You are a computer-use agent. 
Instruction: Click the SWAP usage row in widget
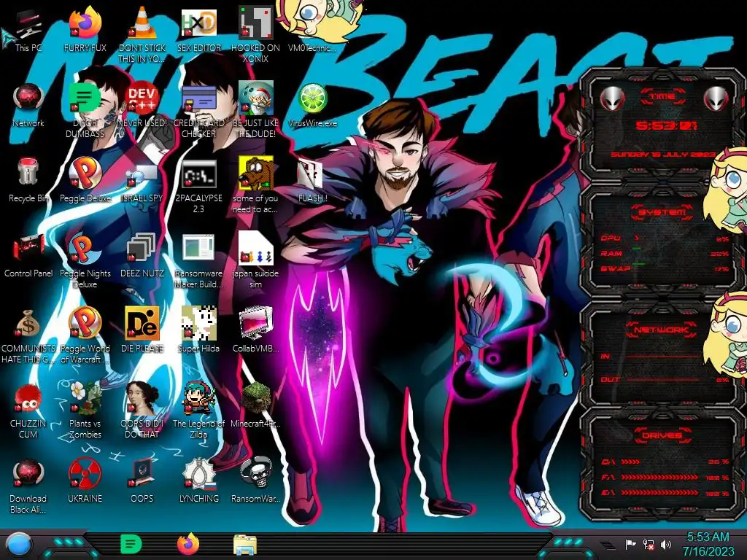pyautogui.click(x=665, y=269)
